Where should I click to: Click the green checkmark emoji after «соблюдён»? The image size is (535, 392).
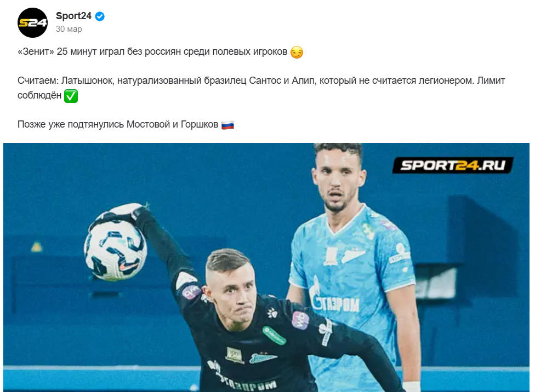tap(71, 96)
